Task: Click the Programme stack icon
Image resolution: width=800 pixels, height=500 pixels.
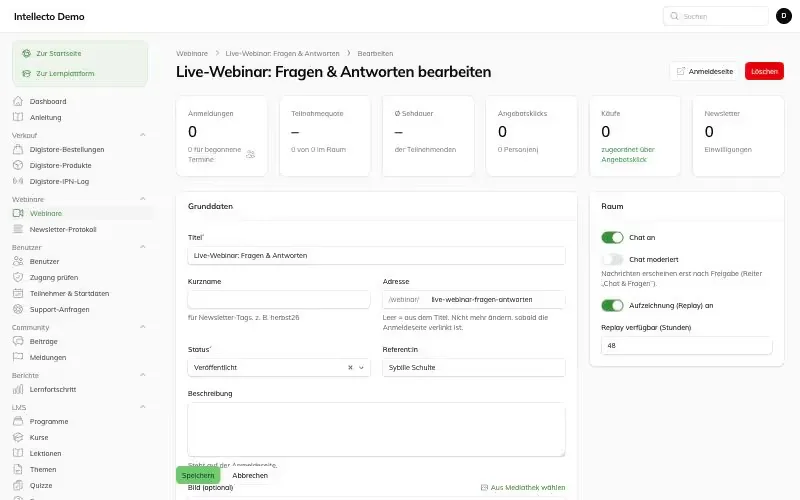Action: click(18, 421)
